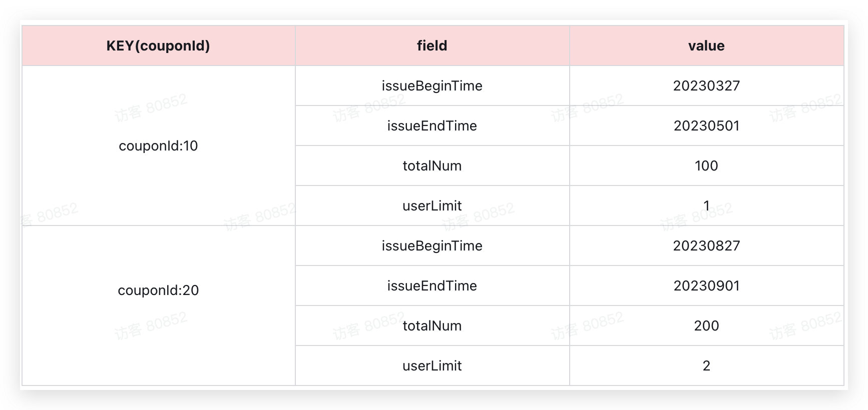The width and height of the screenshot is (868, 410).
Task: Select the totalNum value 200
Action: click(x=706, y=326)
